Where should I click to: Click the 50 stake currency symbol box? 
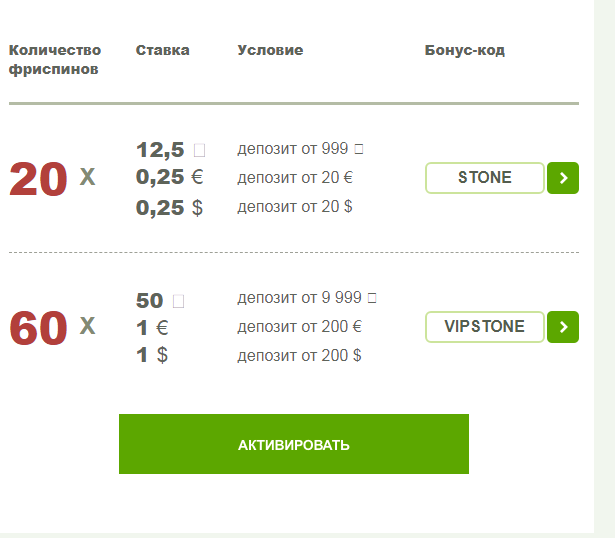(x=178, y=301)
